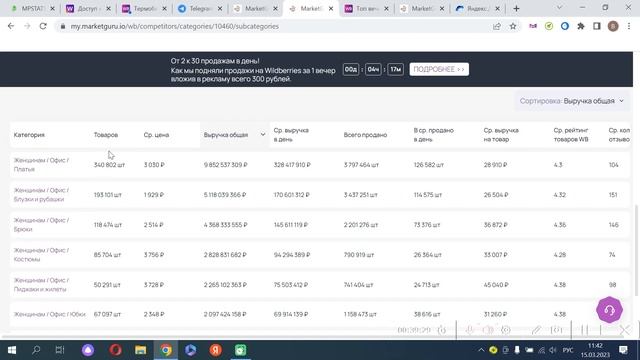
Task: Click the recorder timer clock icon
Action: tap(442, 330)
